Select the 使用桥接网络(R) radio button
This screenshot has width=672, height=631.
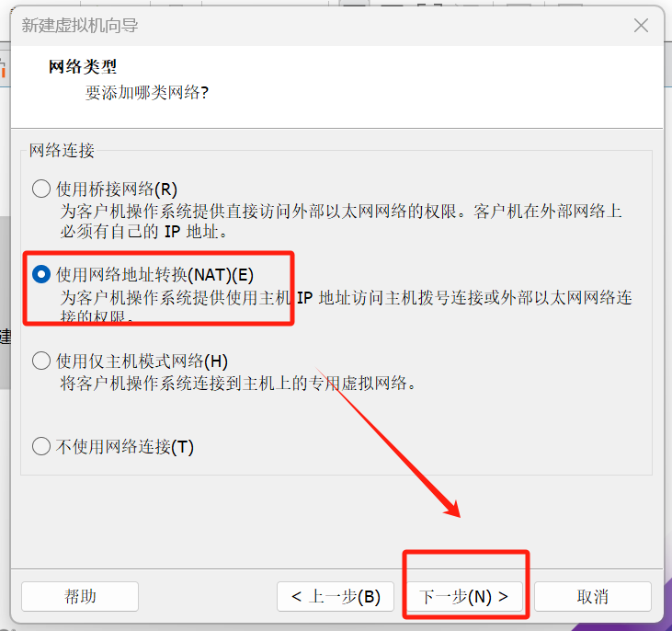click(41, 189)
